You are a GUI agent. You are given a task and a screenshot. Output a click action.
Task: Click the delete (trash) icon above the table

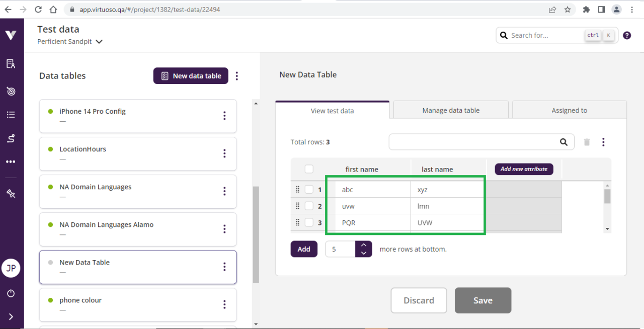587,142
